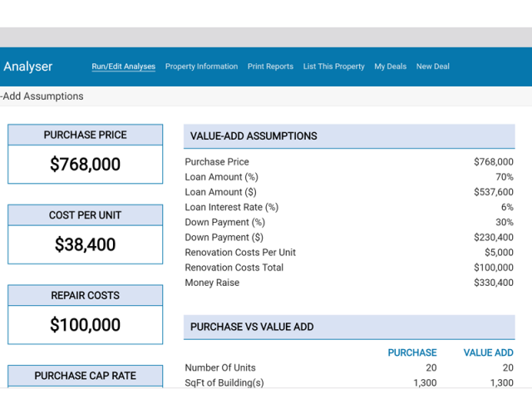532x399 pixels.
Task: Select the VALUE ADD column heading
Action: 488,352
